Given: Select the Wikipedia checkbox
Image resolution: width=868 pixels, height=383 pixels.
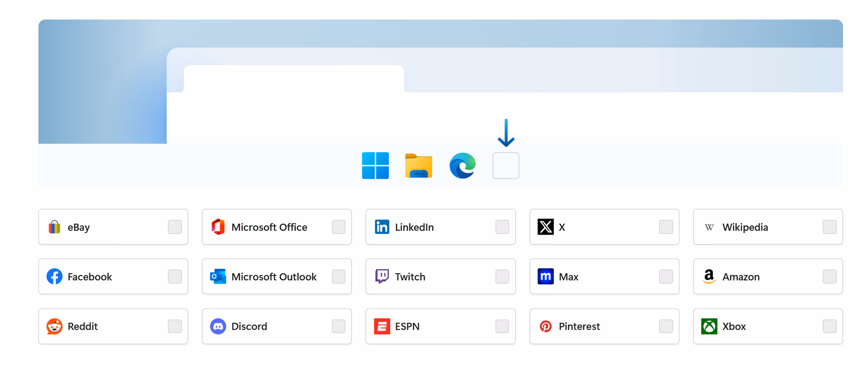Looking at the screenshot, I should coord(830,227).
